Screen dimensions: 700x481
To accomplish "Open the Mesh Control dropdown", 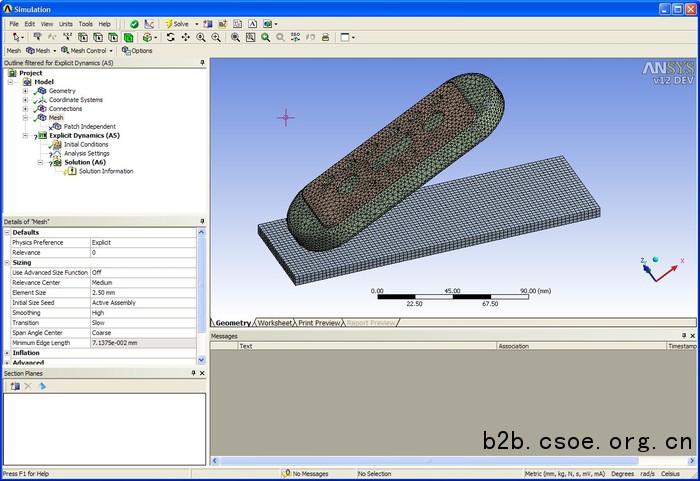I will (88, 50).
